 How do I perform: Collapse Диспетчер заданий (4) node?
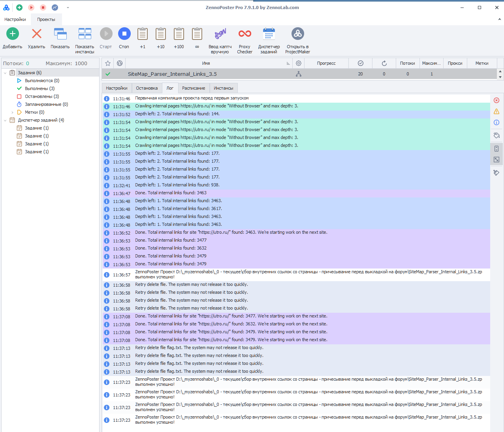(x=5, y=120)
